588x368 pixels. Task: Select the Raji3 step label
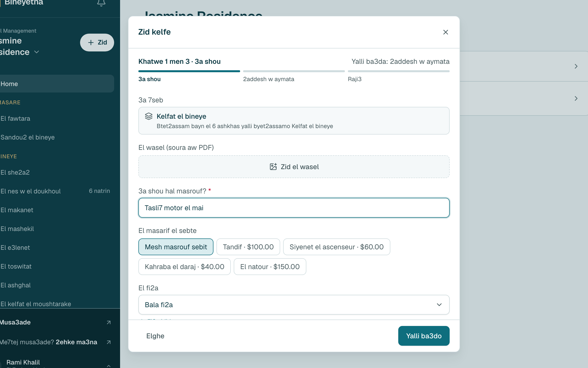tap(355, 79)
